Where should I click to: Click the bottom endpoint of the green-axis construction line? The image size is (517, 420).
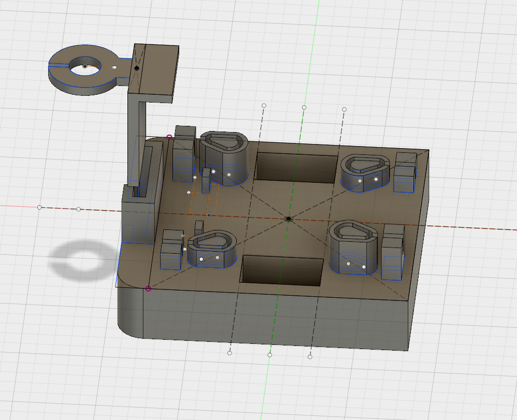(270, 355)
